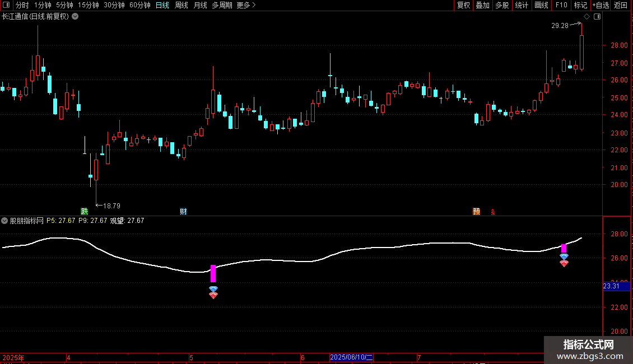Click 返回 to go back

pos(621,5)
